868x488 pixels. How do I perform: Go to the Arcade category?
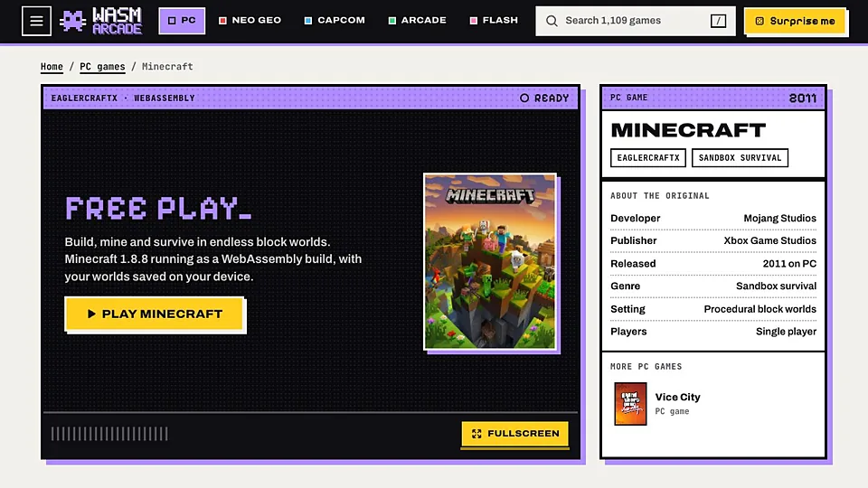point(418,21)
